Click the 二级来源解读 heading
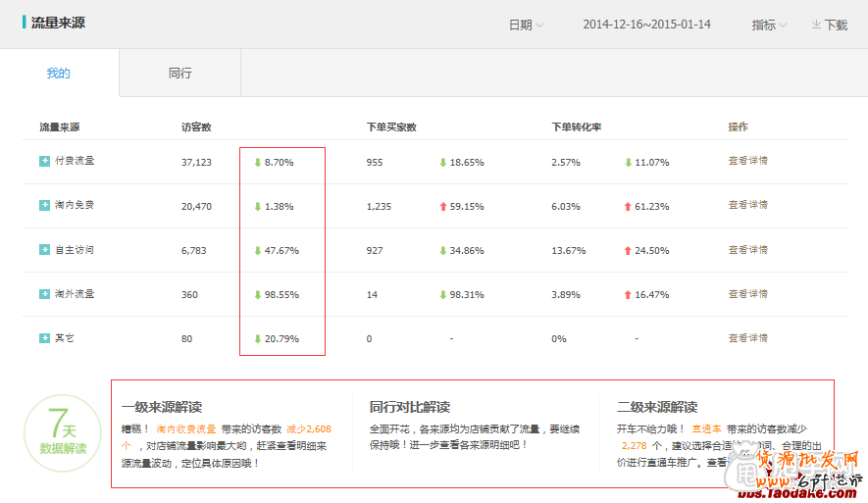 tap(657, 407)
